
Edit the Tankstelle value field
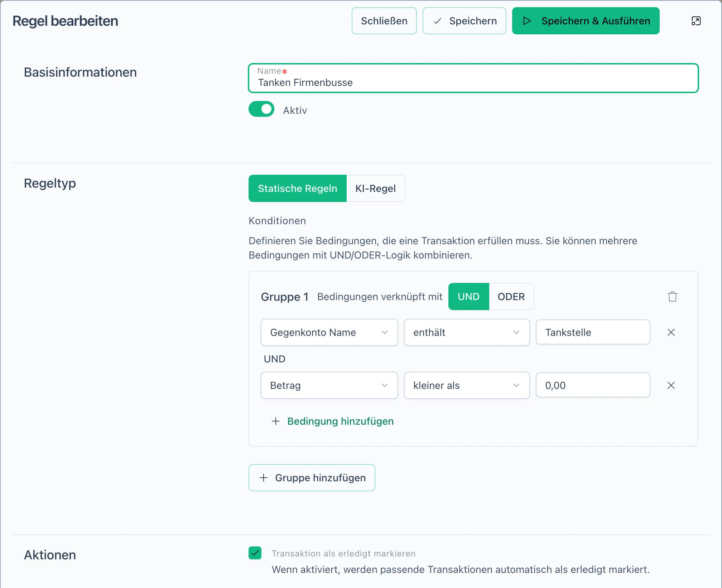(x=593, y=332)
